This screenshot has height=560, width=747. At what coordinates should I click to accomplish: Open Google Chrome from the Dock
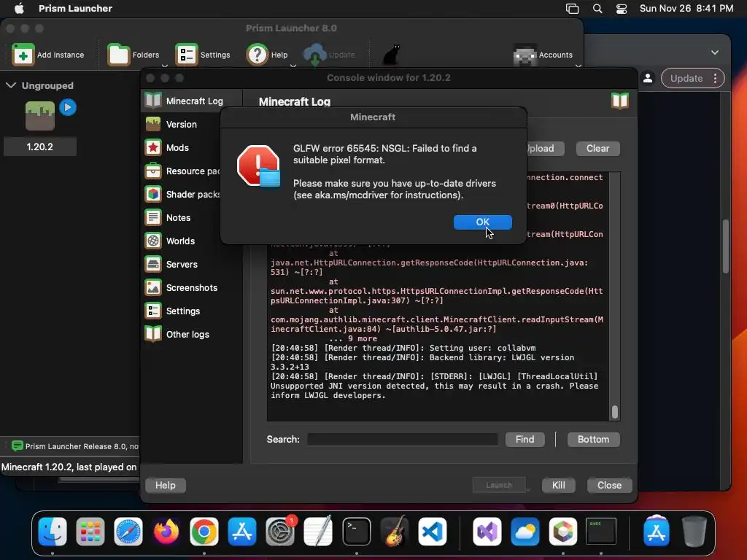click(204, 532)
